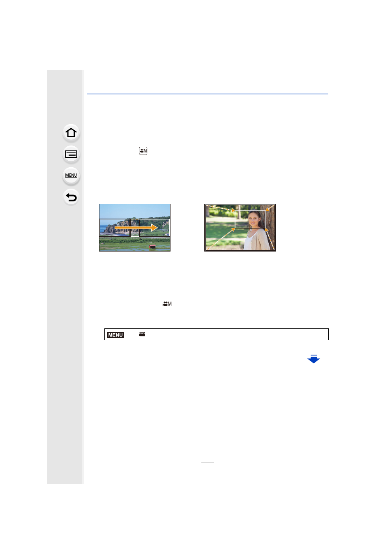Select the coastal landscape panning image
392x554 pixels.
[x=135, y=228]
